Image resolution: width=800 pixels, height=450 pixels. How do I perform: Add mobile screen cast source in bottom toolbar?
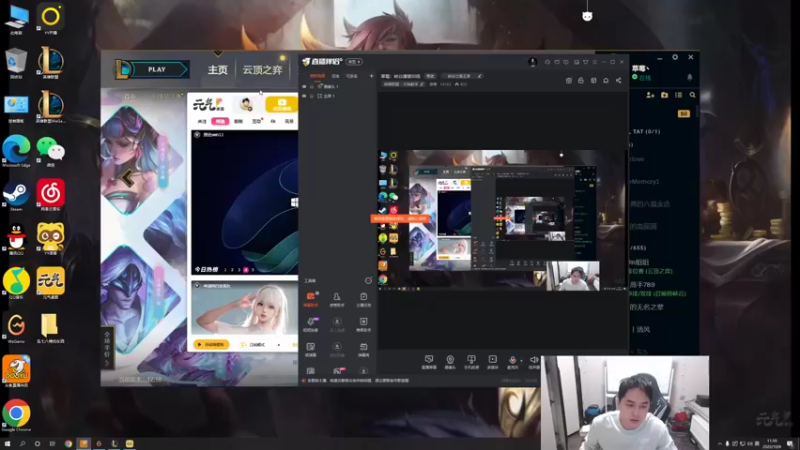pos(471,362)
